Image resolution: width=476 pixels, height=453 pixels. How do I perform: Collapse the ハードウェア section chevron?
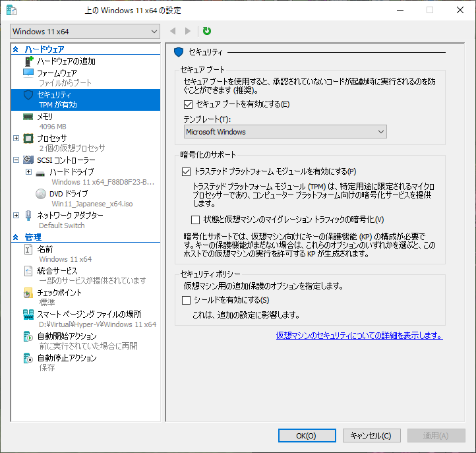tap(16, 49)
